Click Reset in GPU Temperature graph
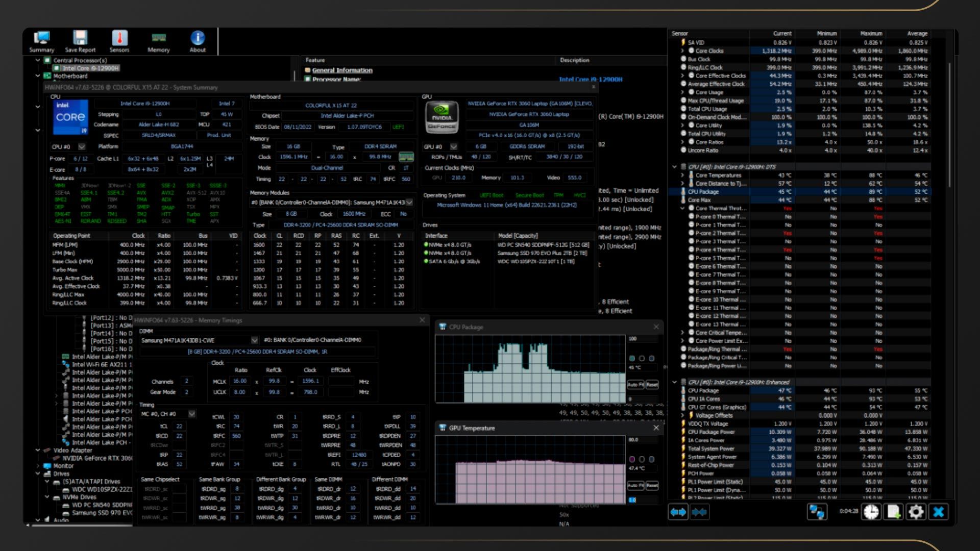Image resolution: width=980 pixels, height=551 pixels. click(652, 485)
